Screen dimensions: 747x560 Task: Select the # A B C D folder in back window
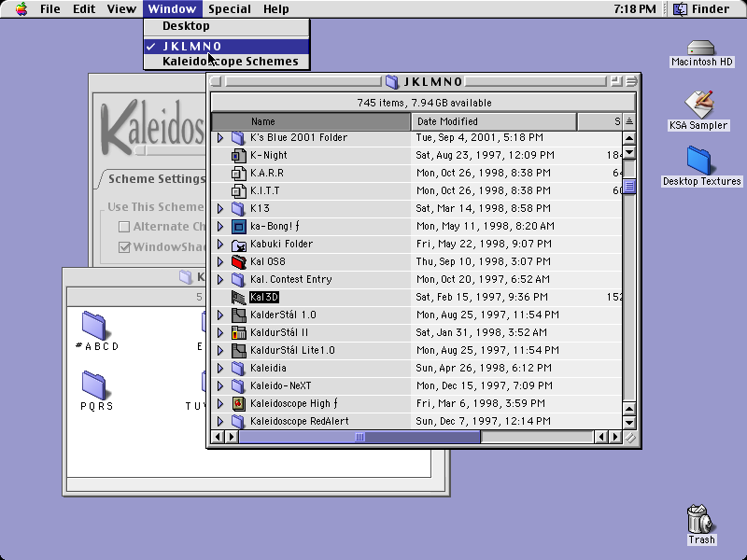coord(94,326)
